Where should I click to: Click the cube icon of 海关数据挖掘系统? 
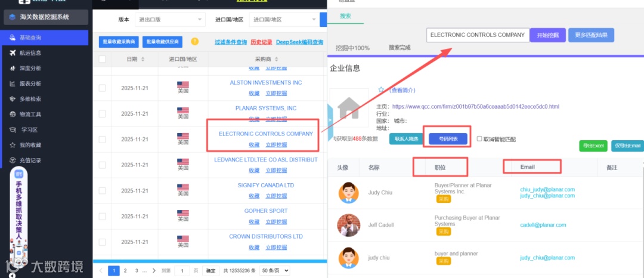pos(13,17)
